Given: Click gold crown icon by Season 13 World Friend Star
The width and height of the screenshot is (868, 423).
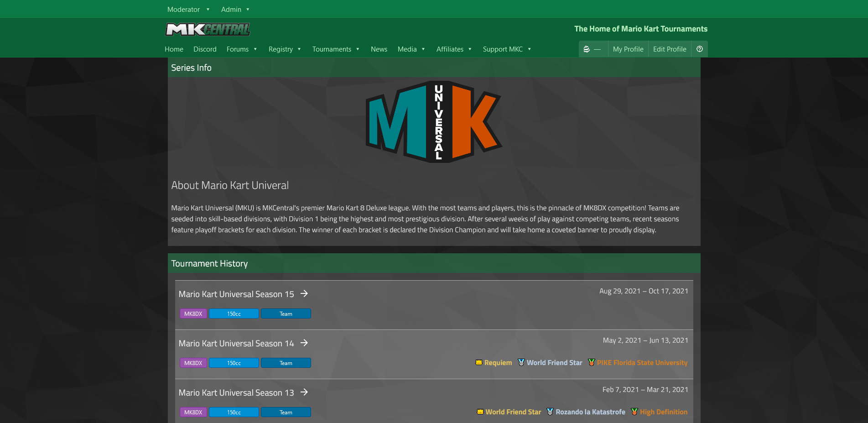Looking at the screenshot, I should click(x=480, y=412).
